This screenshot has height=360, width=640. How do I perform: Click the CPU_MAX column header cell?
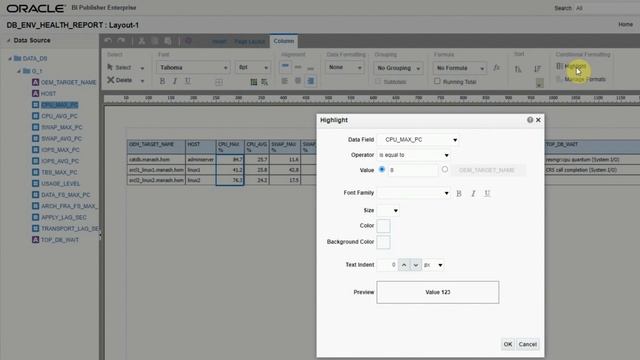point(230,147)
